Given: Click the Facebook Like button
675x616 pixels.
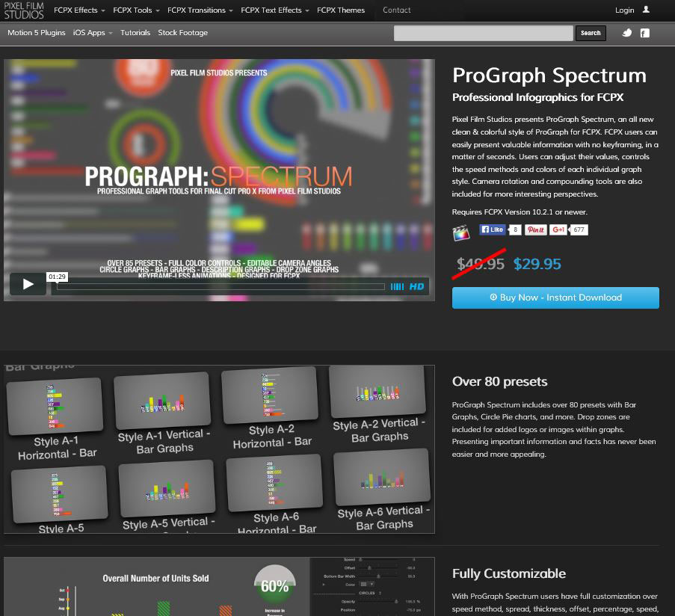Looking at the screenshot, I should (x=492, y=230).
